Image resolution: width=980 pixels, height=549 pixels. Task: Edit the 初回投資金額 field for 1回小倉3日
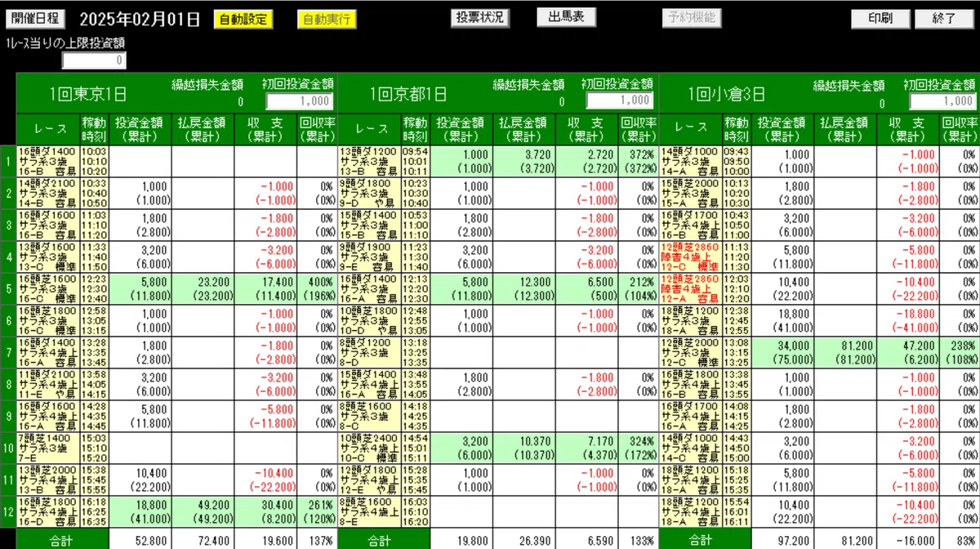[943, 100]
